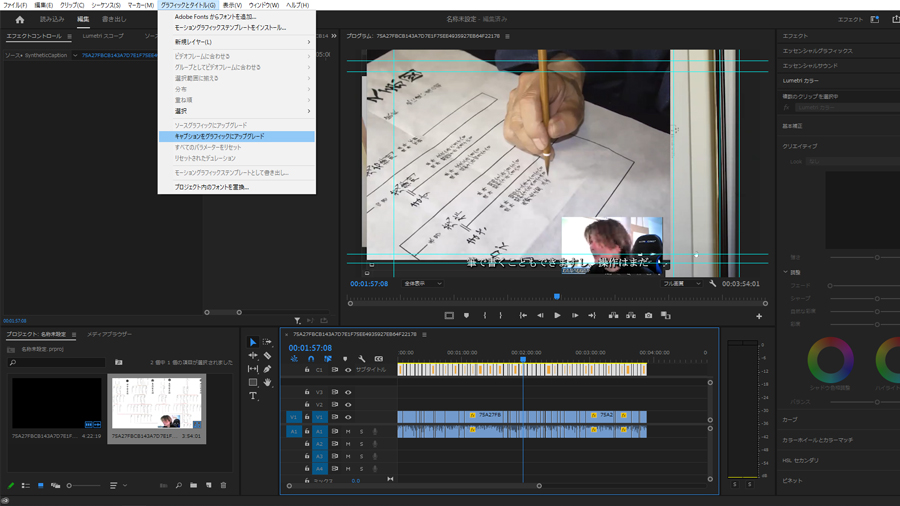Image resolution: width=900 pixels, height=506 pixels.
Task: Click Comparison View icon in program monitor
Action: pos(666,316)
